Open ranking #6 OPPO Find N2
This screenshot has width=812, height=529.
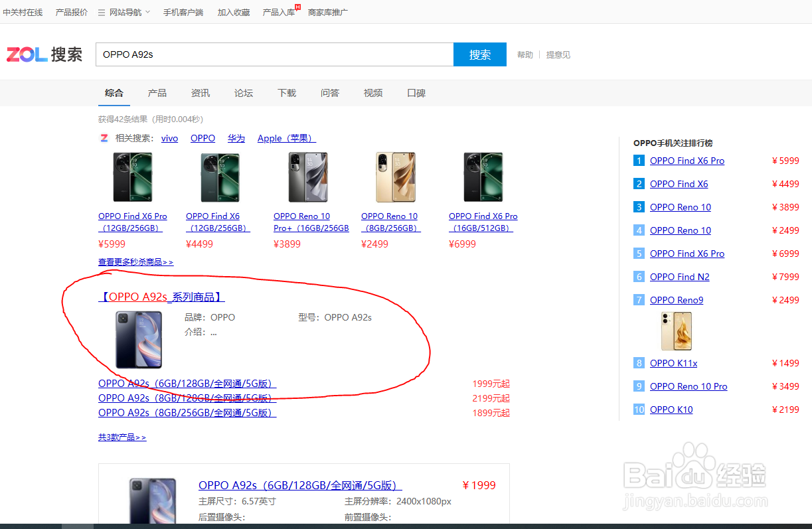click(x=680, y=277)
